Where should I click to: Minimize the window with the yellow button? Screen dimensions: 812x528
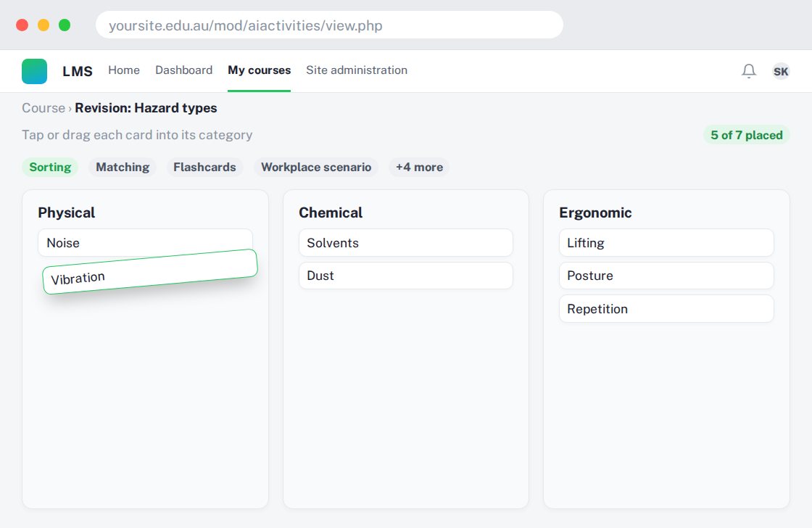tap(43, 25)
